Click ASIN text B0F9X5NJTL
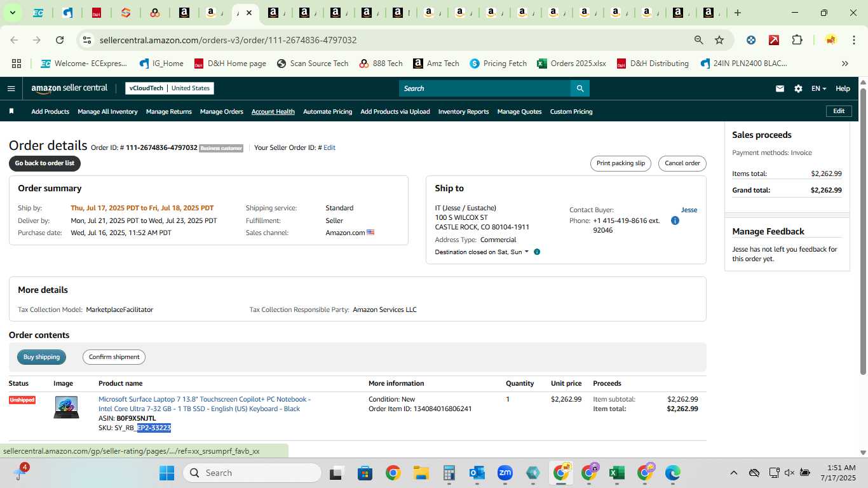This screenshot has height=488, width=868. click(136, 419)
